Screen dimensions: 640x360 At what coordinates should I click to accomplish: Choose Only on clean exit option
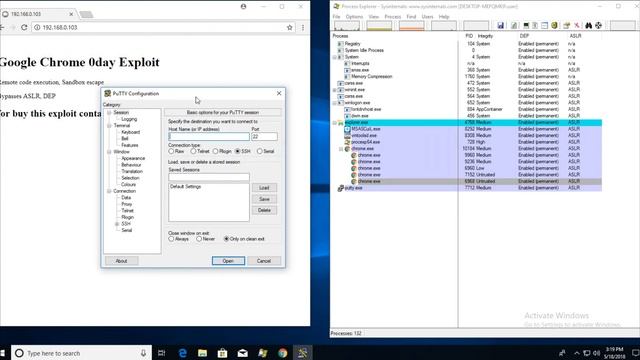(x=227, y=239)
